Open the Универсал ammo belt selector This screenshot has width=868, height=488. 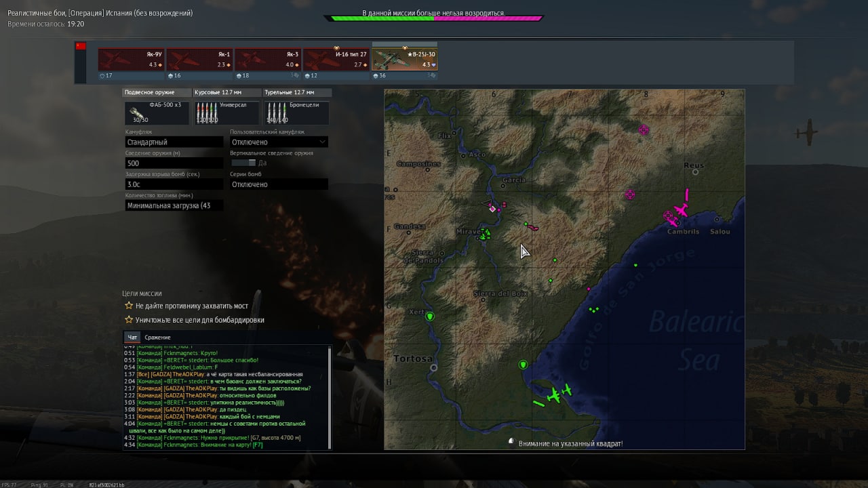226,113
